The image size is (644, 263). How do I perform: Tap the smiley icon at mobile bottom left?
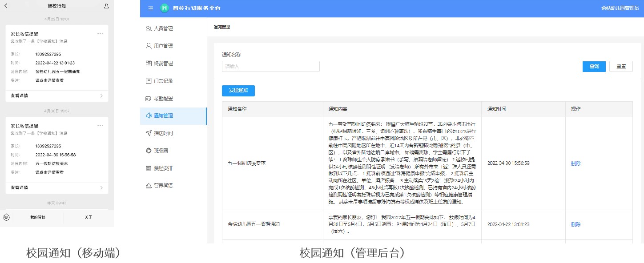point(6,217)
